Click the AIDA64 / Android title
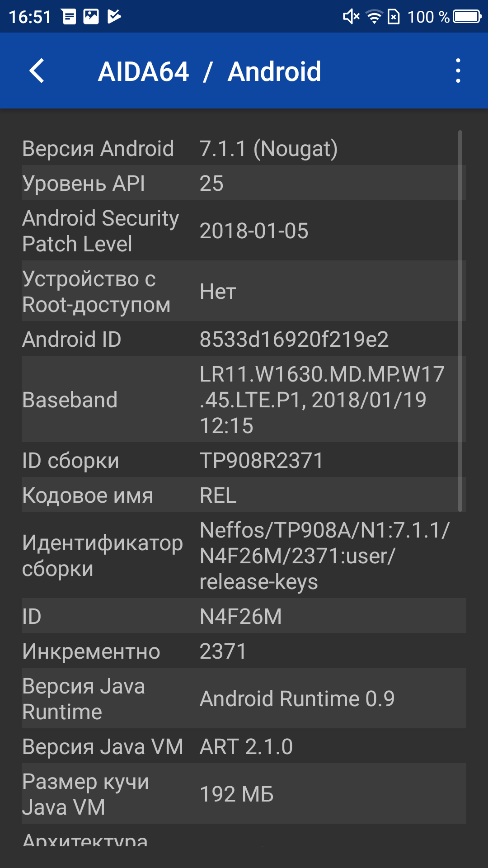488x868 pixels. pos(210,71)
